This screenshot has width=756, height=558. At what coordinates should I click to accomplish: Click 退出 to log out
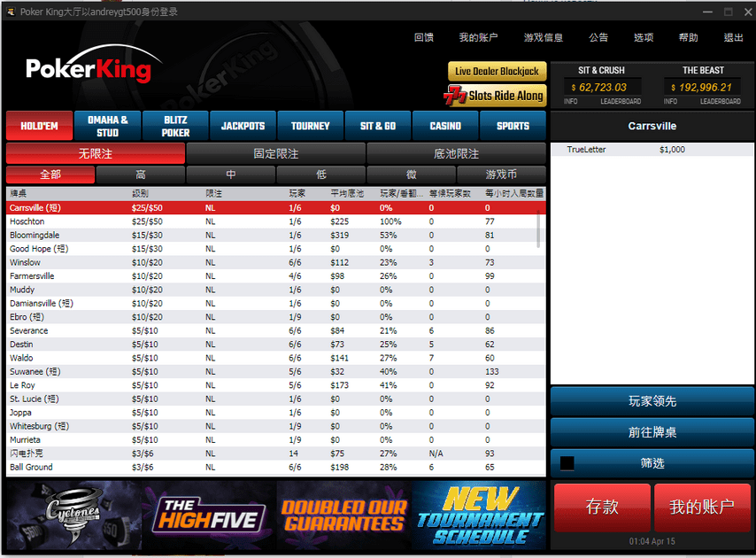tap(733, 37)
